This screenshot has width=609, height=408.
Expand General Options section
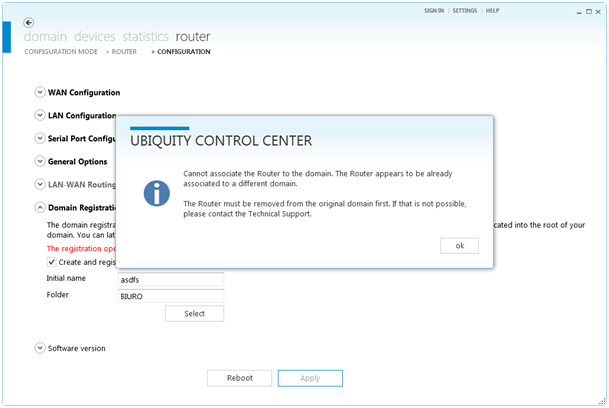(x=40, y=161)
